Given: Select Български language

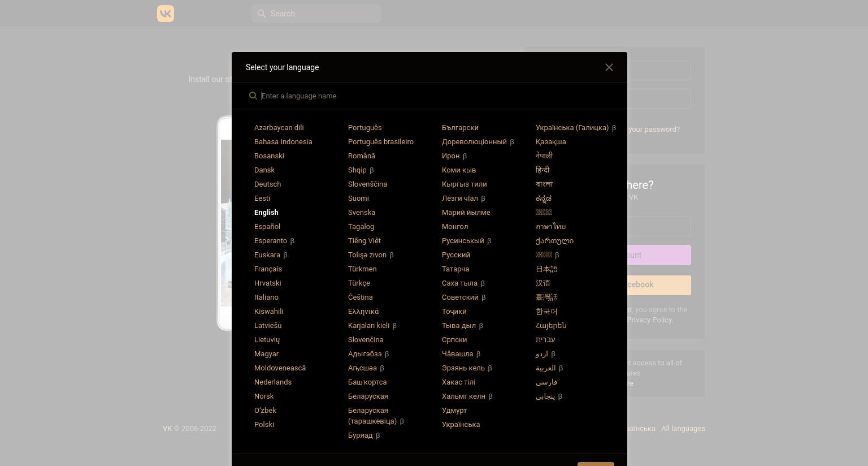Looking at the screenshot, I should point(460,128).
